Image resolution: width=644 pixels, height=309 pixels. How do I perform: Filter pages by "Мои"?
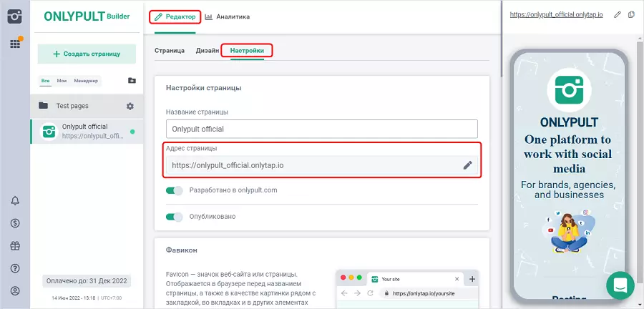(62, 81)
